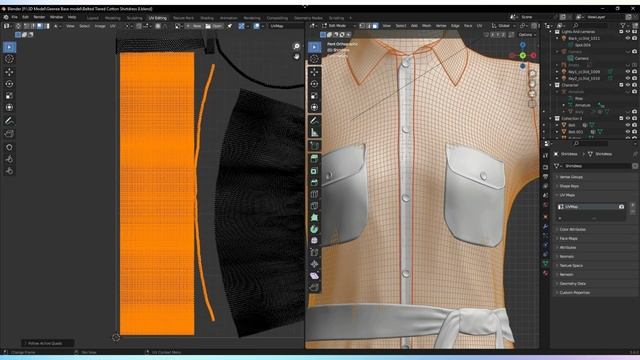This screenshot has height=360, width=640.
Task: Expand the Normals panel
Action: tap(567, 257)
